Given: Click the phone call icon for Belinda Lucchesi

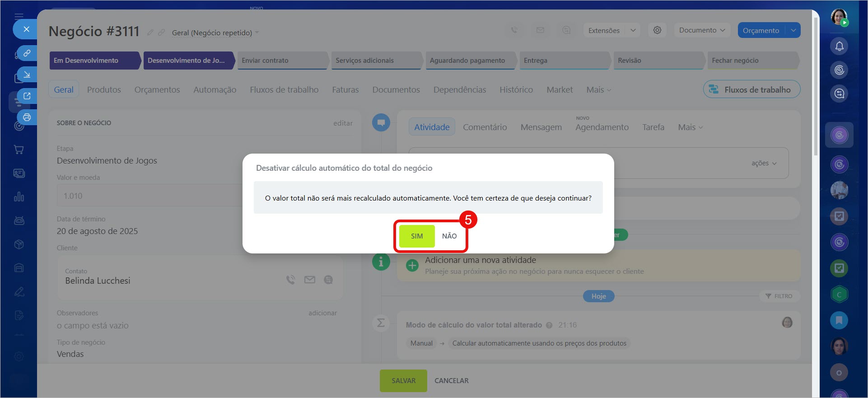Looking at the screenshot, I should pyautogui.click(x=290, y=280).
